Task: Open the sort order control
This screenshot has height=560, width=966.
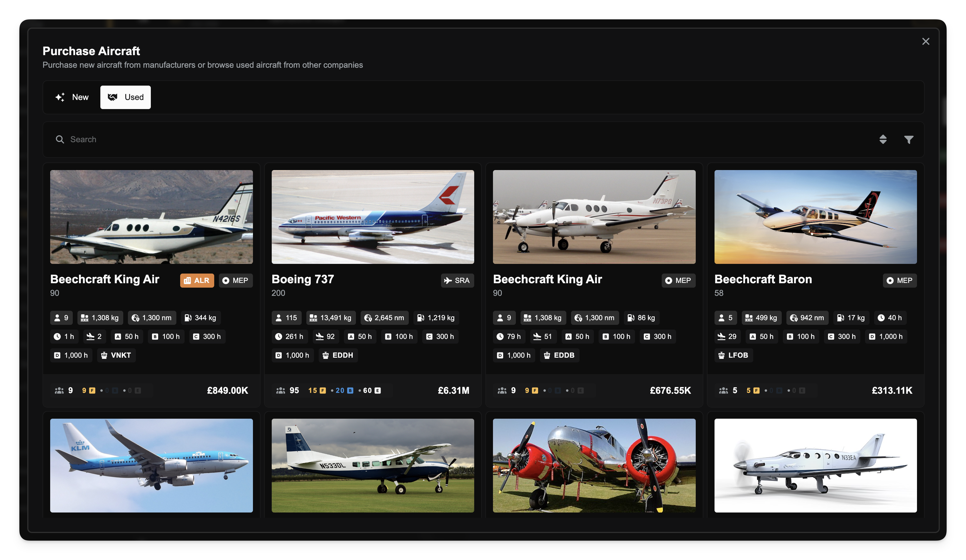Action: click(883, 140)
